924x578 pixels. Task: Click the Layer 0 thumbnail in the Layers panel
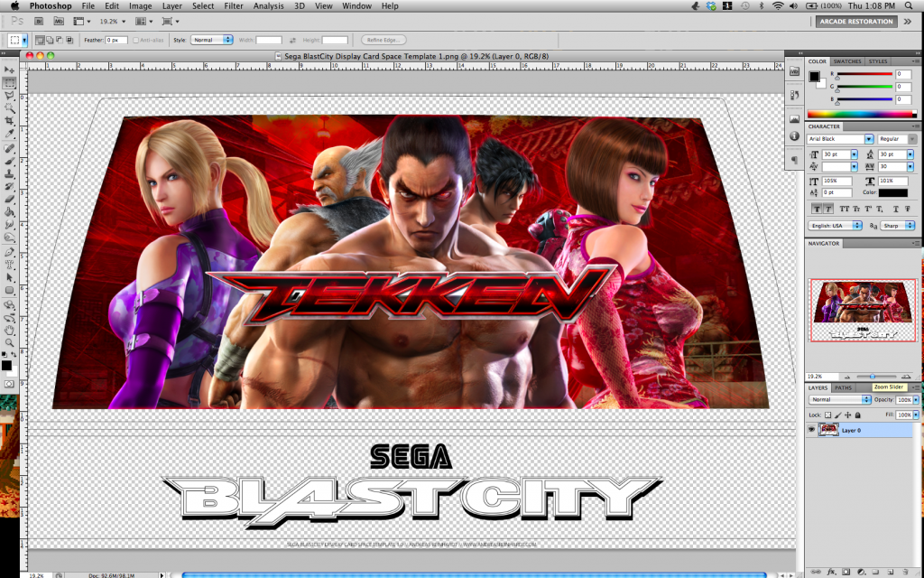[827, 429]
